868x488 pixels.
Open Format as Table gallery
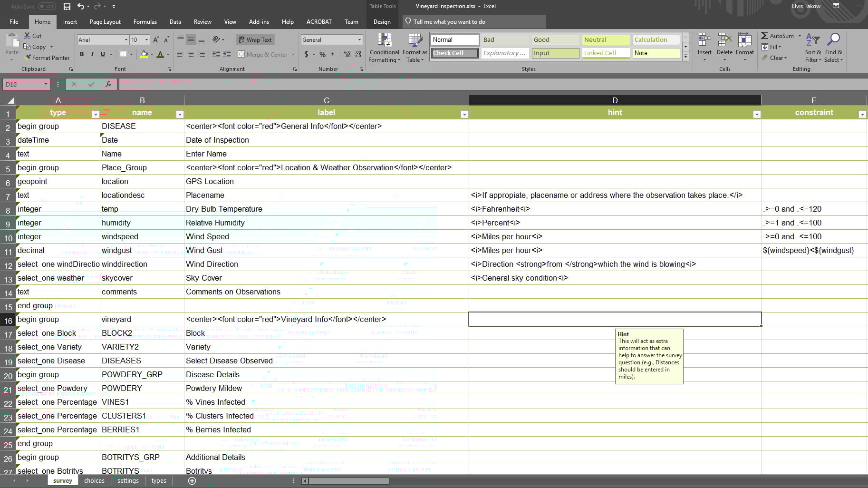[x=415, y=48]
